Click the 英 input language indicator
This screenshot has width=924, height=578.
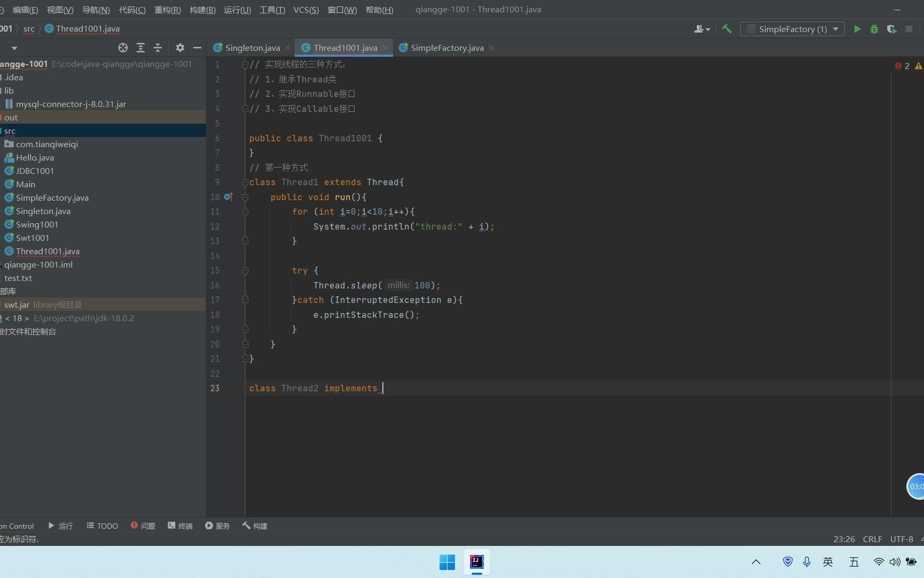(828, 561)
